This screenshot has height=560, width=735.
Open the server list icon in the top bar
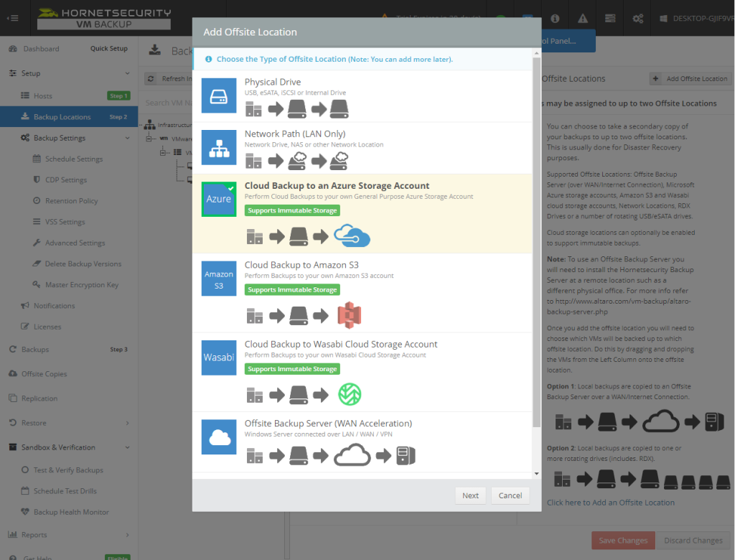610,18
